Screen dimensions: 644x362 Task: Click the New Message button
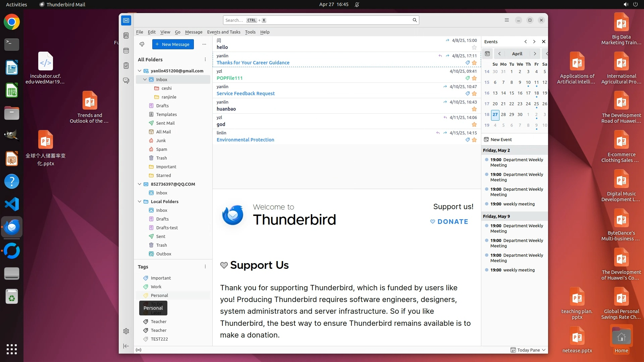pos(173,44)
